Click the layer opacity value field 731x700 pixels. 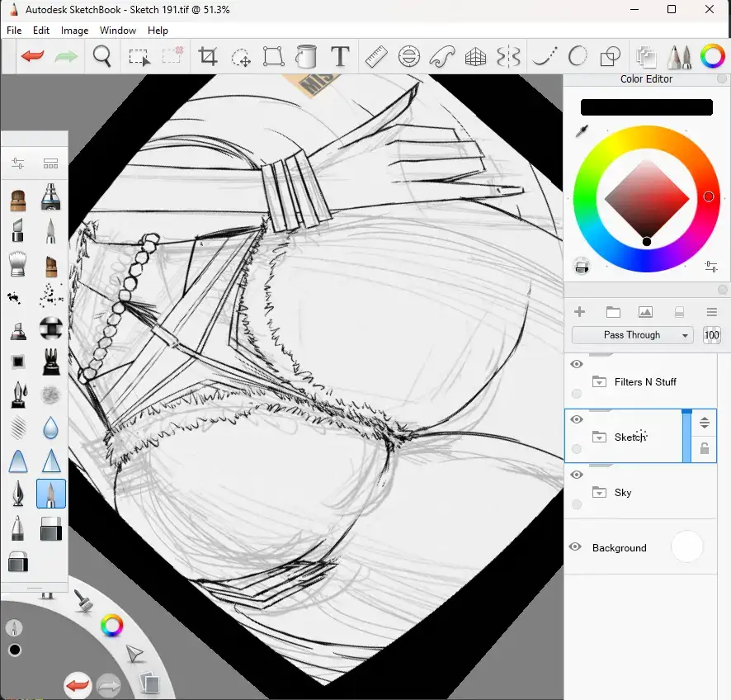point(711,335)
